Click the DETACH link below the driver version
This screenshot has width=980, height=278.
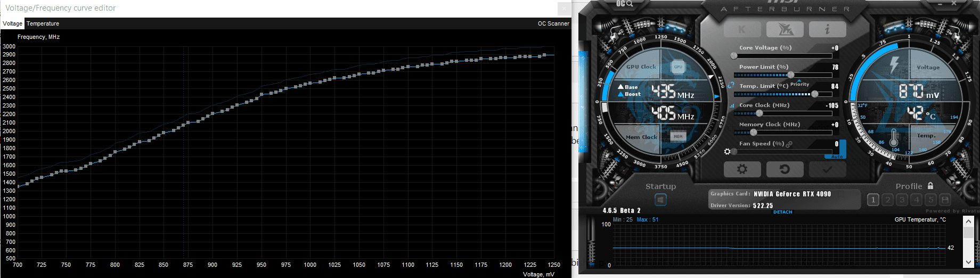(783, 212)
